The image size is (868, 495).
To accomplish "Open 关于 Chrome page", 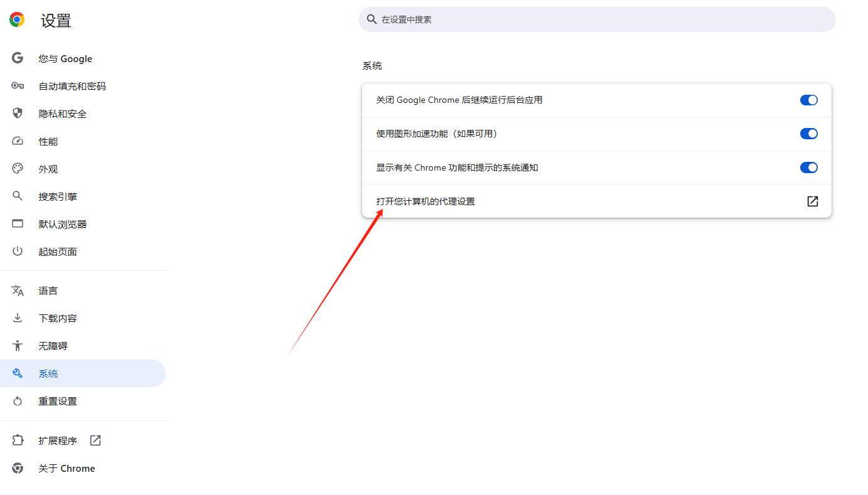I will 83,468.
